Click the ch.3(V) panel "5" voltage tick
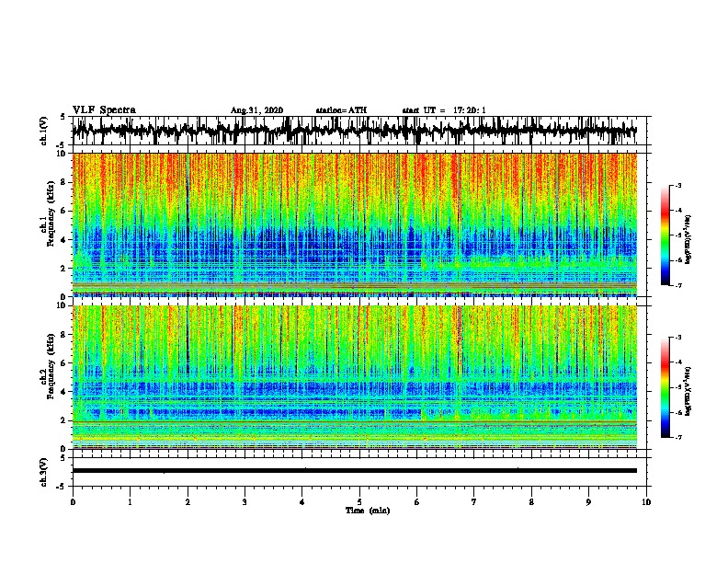The image size is (728, 563). pos(63,458)
